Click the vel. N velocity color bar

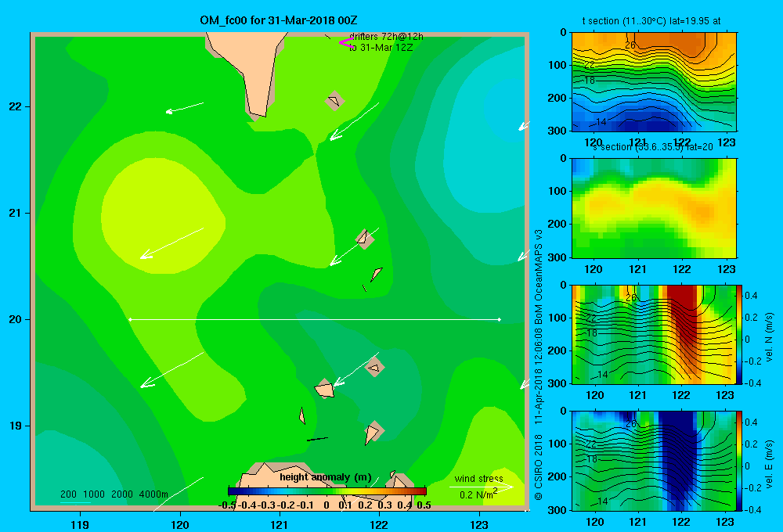[x=739, y=334]
